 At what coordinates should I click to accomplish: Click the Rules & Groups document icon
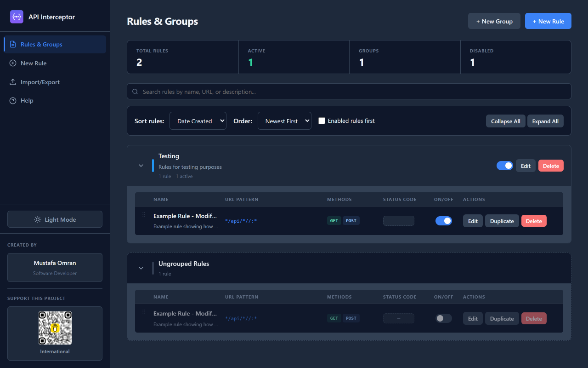click(13, 44)
